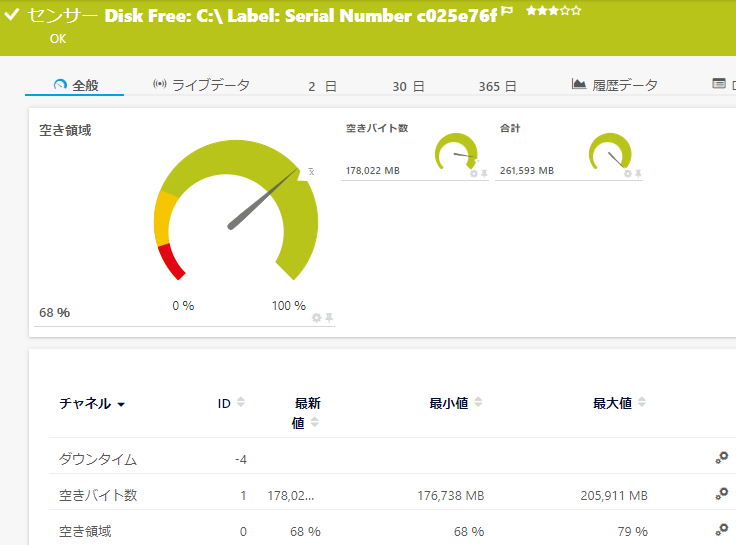Viewport: 736px width, 545px height.
Task: Click the partially visible log tab icon
Action: (x=719, y=84)
